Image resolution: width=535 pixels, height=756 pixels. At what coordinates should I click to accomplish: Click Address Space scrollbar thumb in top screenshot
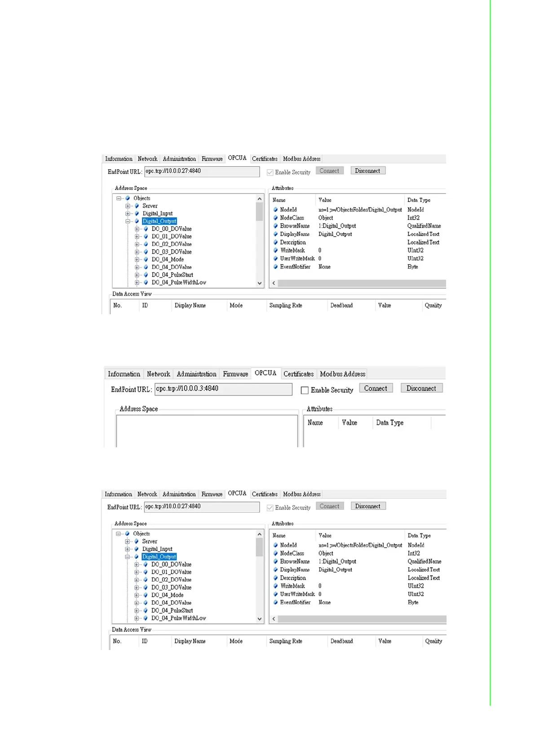point(259,211)
